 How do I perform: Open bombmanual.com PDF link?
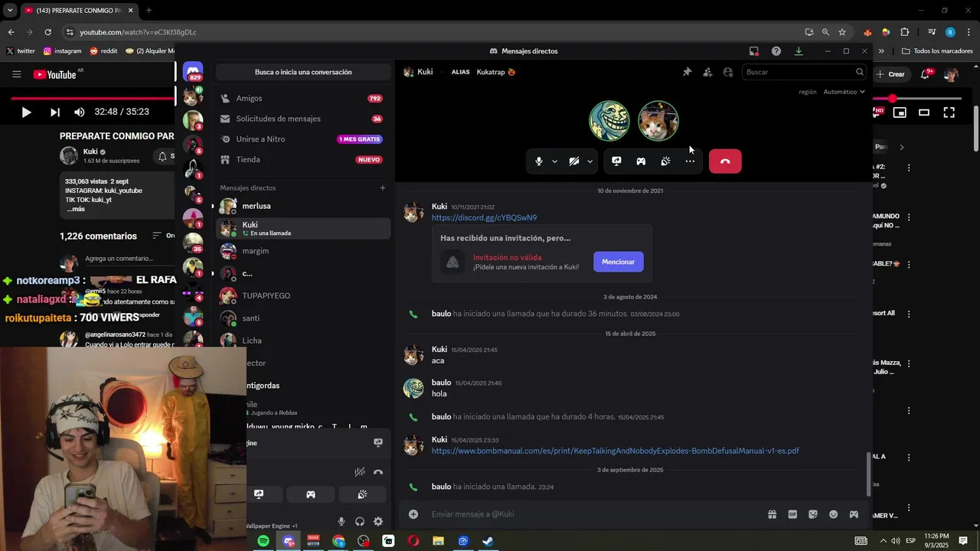[x=615, y=451]
